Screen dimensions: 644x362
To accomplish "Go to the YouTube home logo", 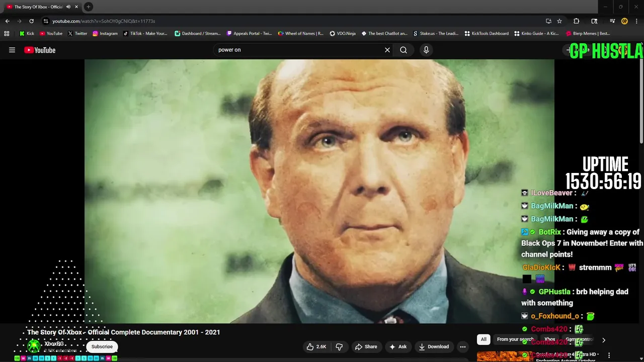I will point(40,50).
